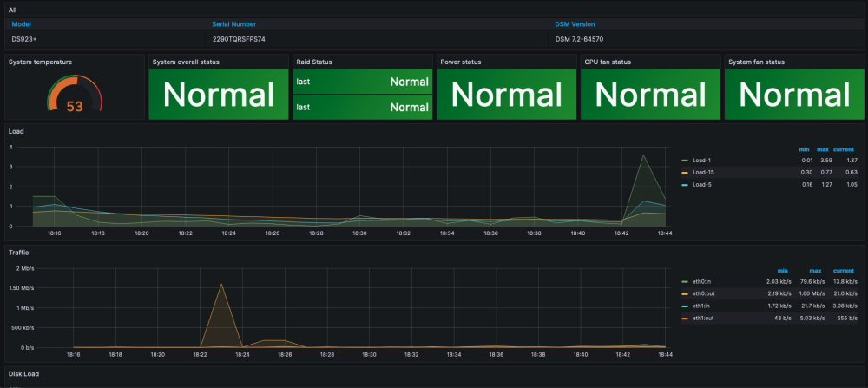Viewport: 868px width, 388px height.
Task: Open the Traffic panel title menu
Action: tap(19, 253)
